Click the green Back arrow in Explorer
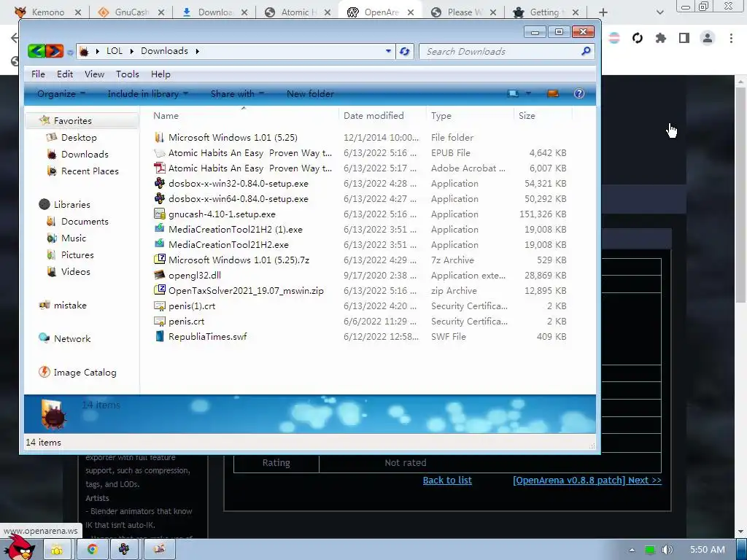The width and height of the screenshot is (747, 560). (x=36, y=51)
